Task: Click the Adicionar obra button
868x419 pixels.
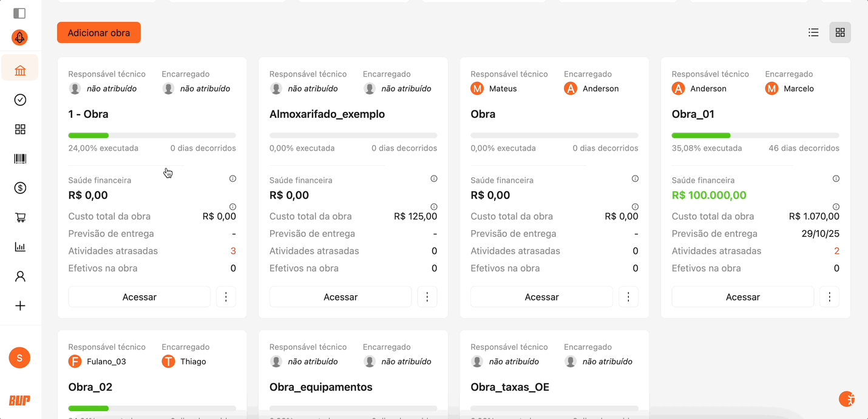Action: [99, 33]
